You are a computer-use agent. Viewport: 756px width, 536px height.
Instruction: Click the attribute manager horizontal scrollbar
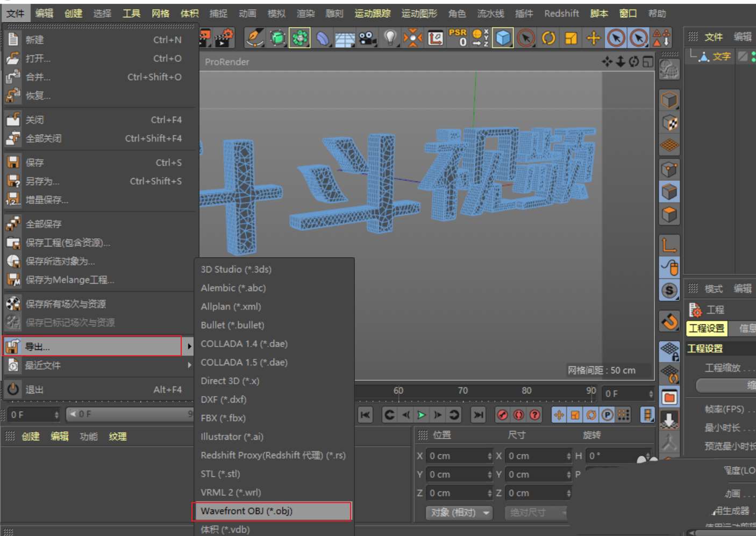click(725, 533)
